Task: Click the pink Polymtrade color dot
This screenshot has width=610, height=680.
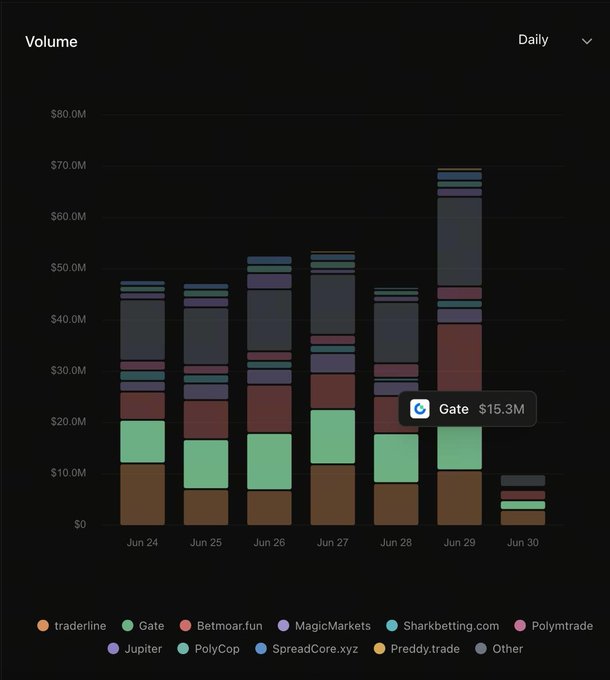Action: tap(520, 625)
